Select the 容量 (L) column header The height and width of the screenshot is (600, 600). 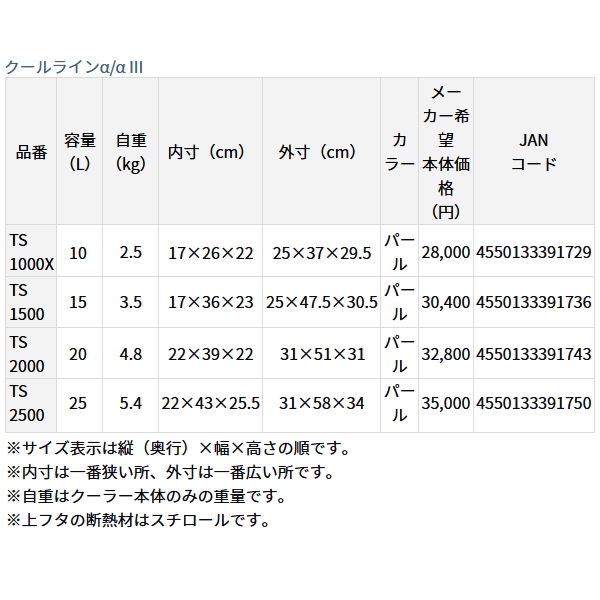tap(80, 152)
